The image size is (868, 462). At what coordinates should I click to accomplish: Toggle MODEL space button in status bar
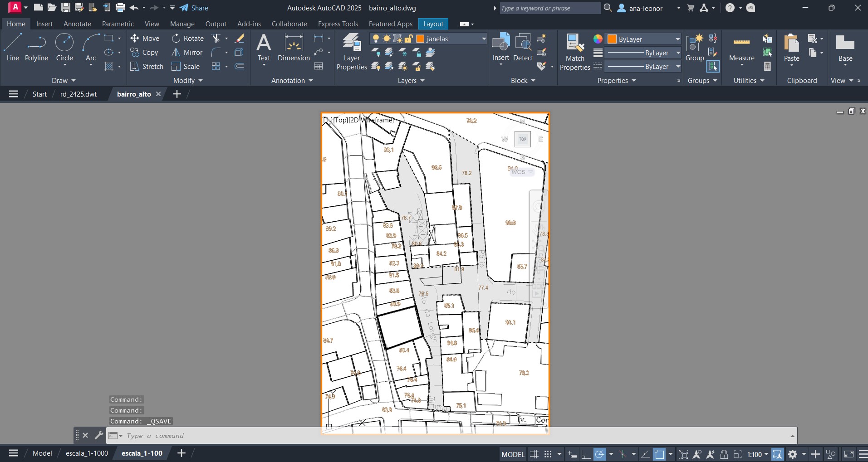tap(513, 454)
